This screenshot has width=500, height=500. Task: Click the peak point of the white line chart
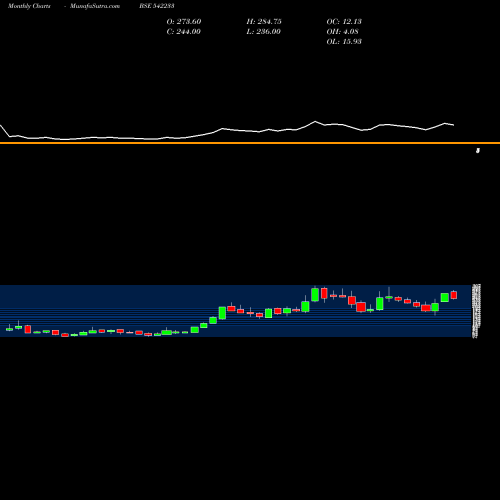tap(315, 121)
